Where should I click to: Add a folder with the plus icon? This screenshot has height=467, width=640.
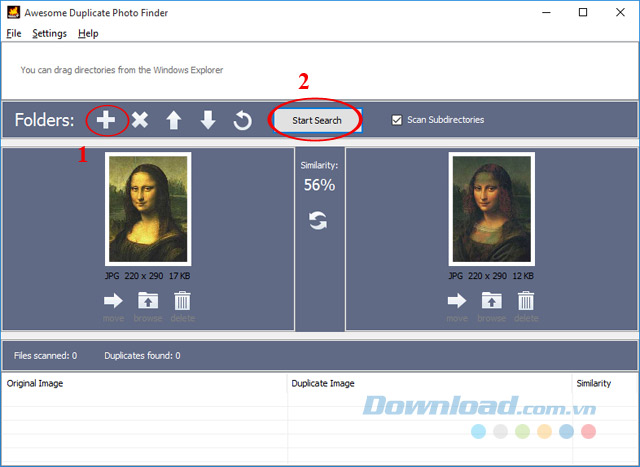tap(106, 120)
